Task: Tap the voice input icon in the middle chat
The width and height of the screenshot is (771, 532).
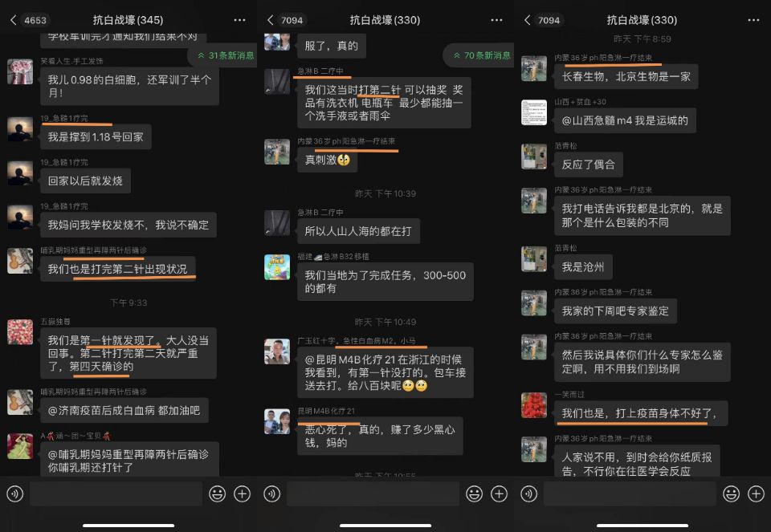Action: 271,493
